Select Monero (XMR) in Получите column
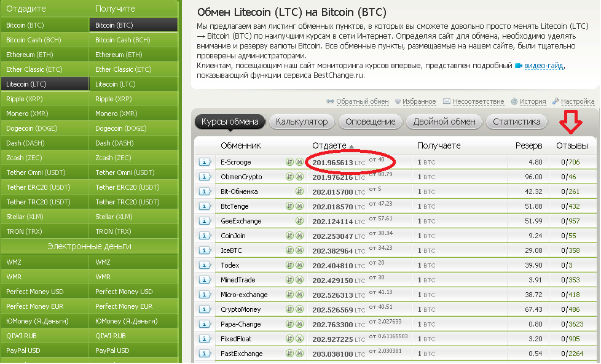Image resolution: width=601 pixels, height=364 pixels. point(134,114)
